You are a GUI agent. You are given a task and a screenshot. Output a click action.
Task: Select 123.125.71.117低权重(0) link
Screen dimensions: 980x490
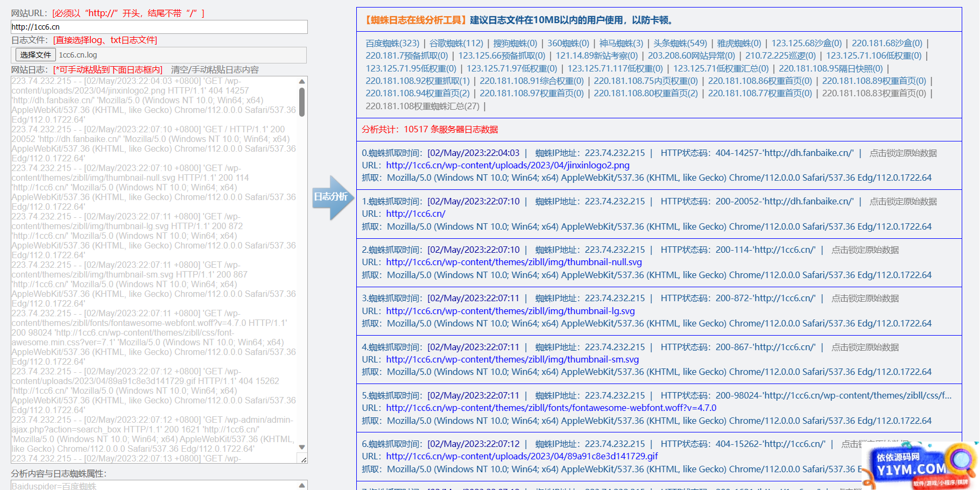615,68
